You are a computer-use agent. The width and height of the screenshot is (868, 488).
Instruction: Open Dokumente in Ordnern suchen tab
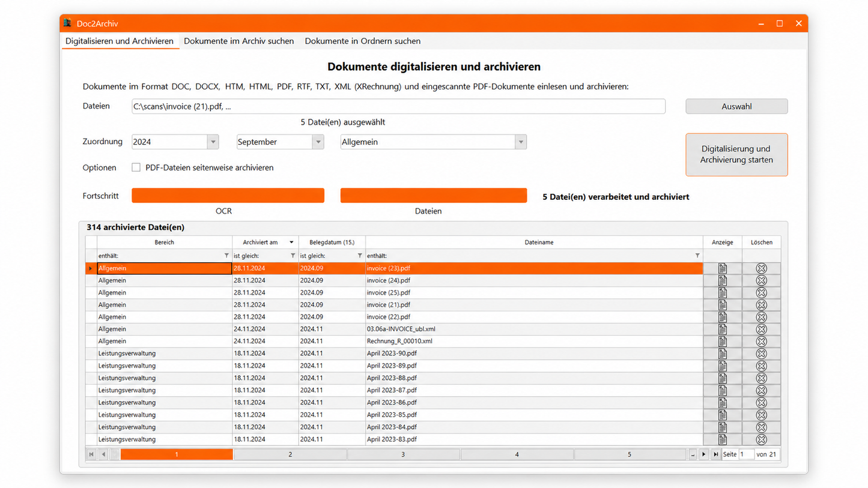tap(363, 41)
